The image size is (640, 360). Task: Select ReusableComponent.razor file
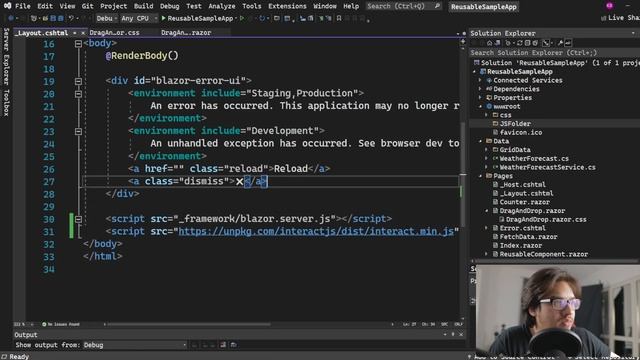coord(544,254)
